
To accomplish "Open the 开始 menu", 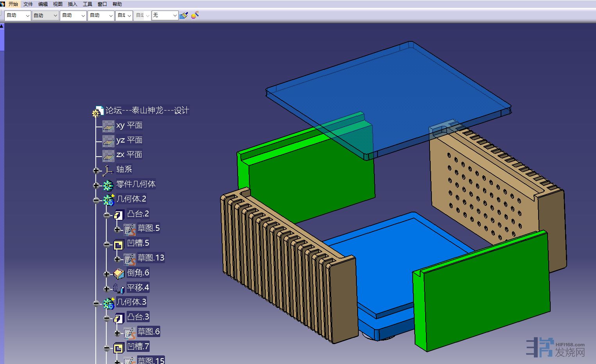I will [x=13, y=4].
